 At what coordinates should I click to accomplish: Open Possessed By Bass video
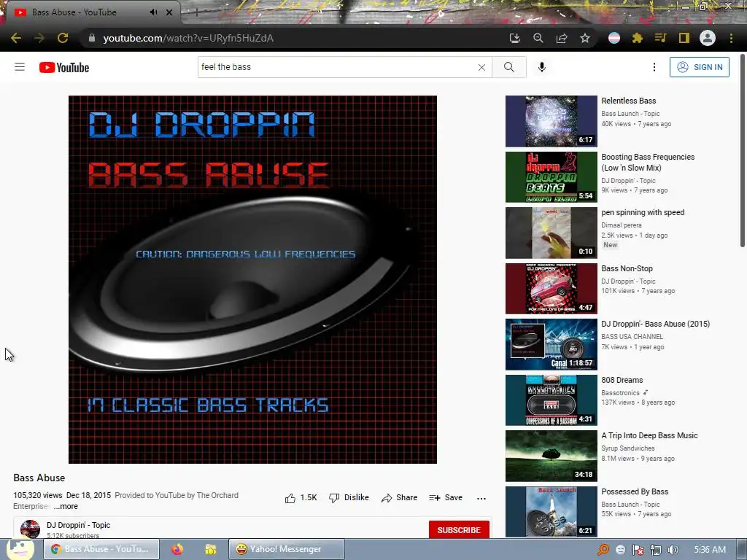[x=635, y=491]
